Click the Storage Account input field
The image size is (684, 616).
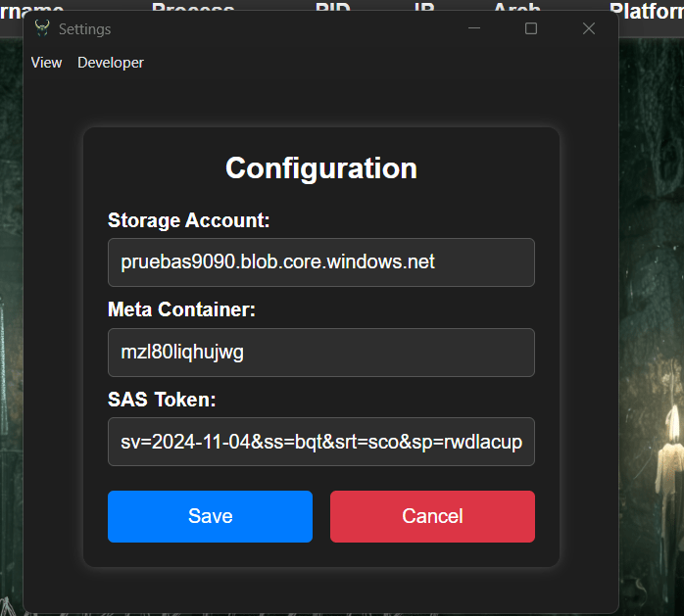320,262
